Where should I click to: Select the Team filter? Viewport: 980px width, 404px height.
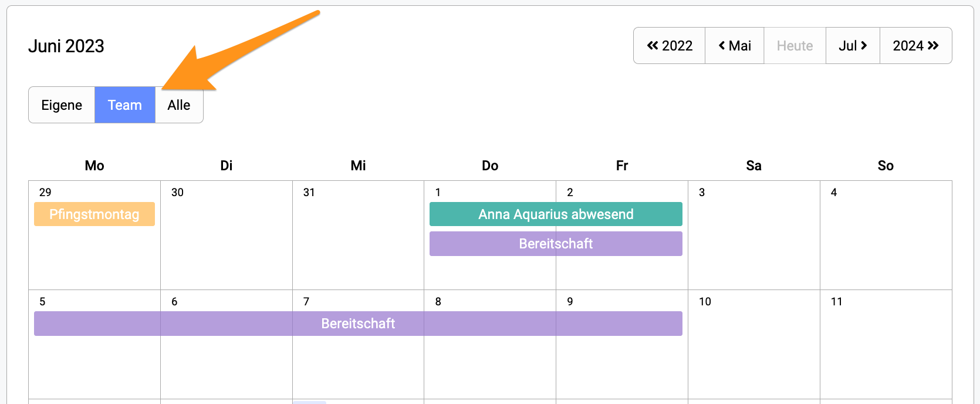click(x=125, y=105)
